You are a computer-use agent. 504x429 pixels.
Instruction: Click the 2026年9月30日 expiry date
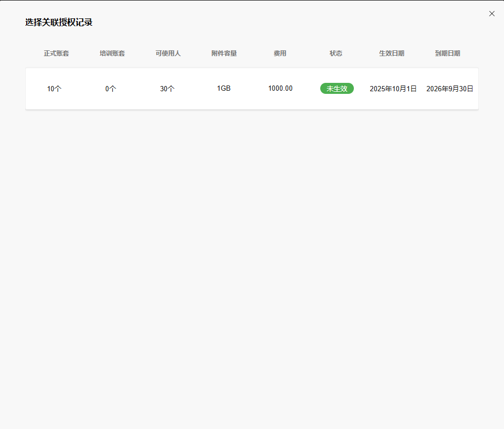pyautogui.click(x=449, y=89)
